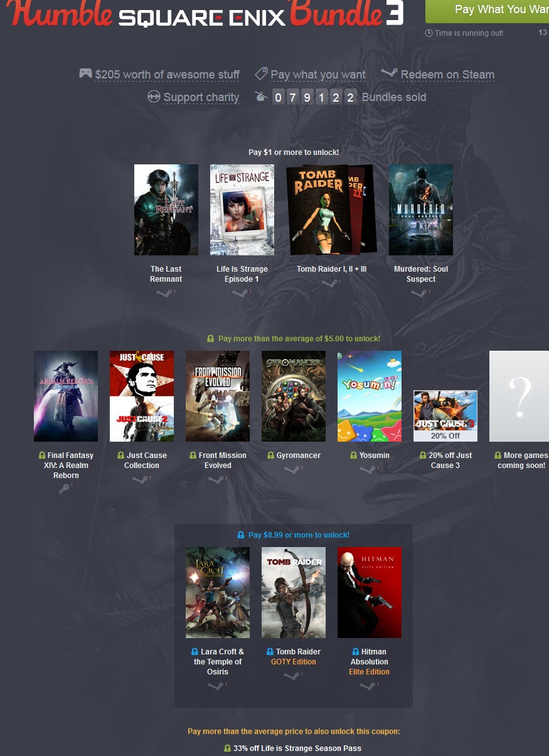Click the Steam icon under Tomb Raider GOTY Edition

[x=292, y=676]
